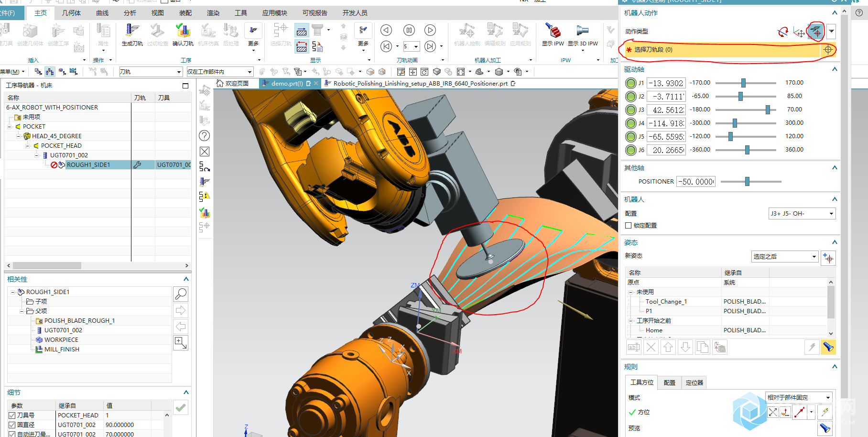Step to the next tool path frame
868x437 pixels.
tap(430, 46)
